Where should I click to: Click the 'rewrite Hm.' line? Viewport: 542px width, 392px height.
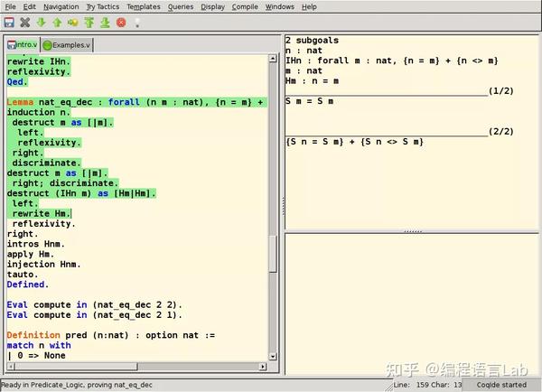coord(42,214)
